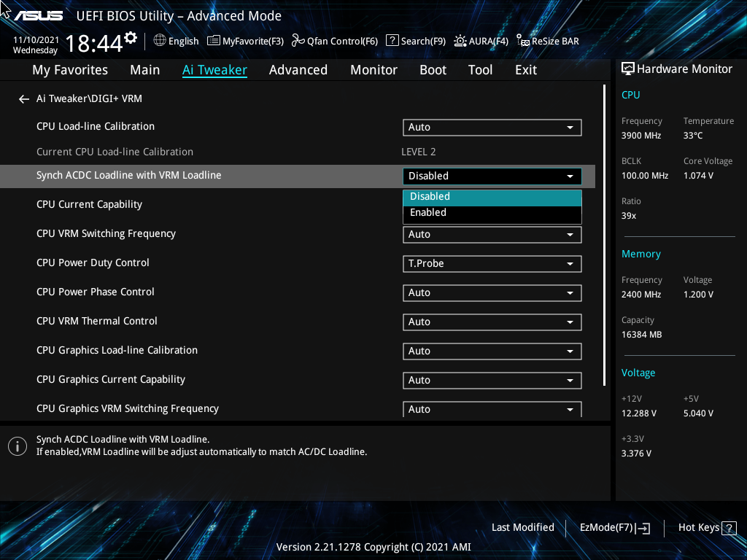Open MyFavorite(F3) list icon

click(x=214, y=41)
